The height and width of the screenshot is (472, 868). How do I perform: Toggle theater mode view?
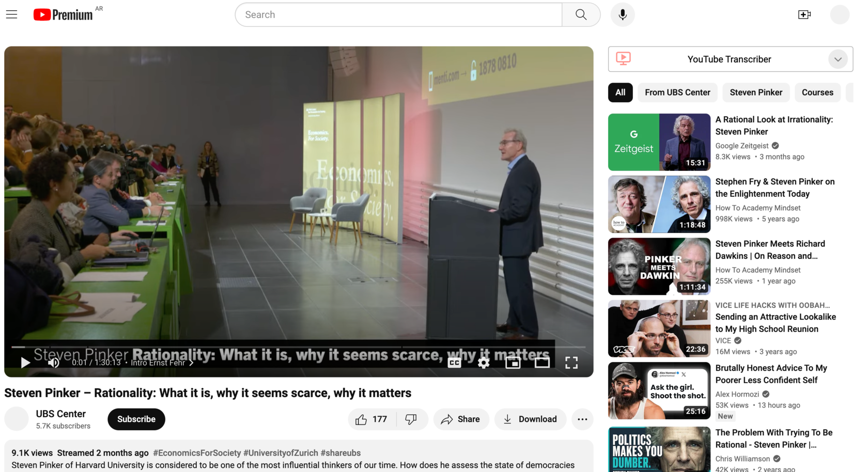point(542,363)
